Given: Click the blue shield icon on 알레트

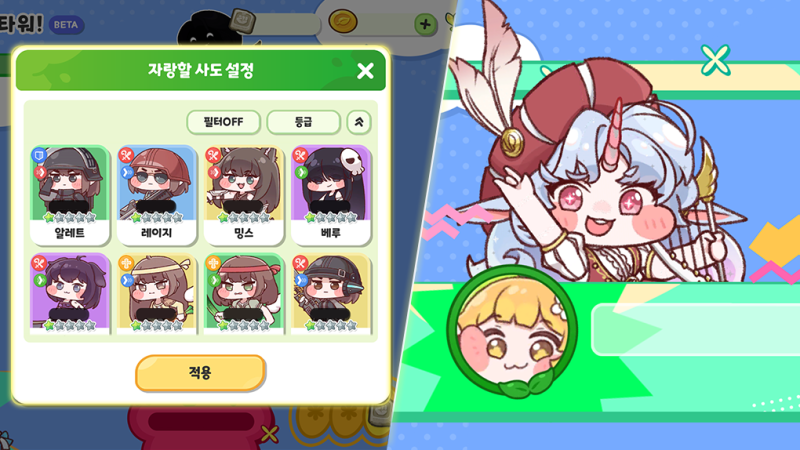Looking at the screenshot, I should pyautogui.click(x=39, y=155).
